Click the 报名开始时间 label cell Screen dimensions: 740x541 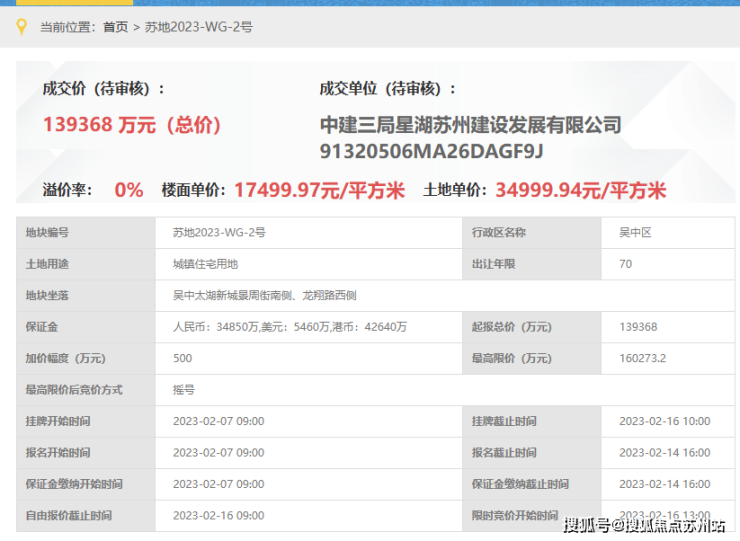[x=86, y=453]
